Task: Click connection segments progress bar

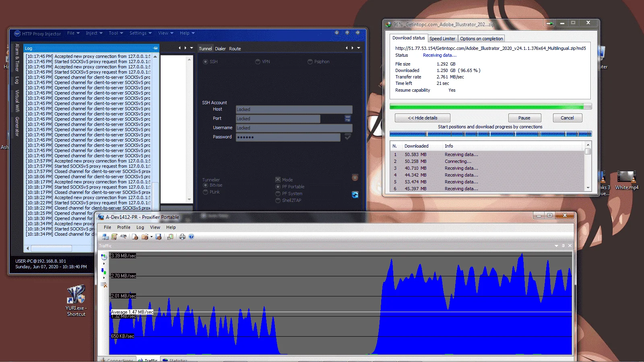Action: point(491,134)
